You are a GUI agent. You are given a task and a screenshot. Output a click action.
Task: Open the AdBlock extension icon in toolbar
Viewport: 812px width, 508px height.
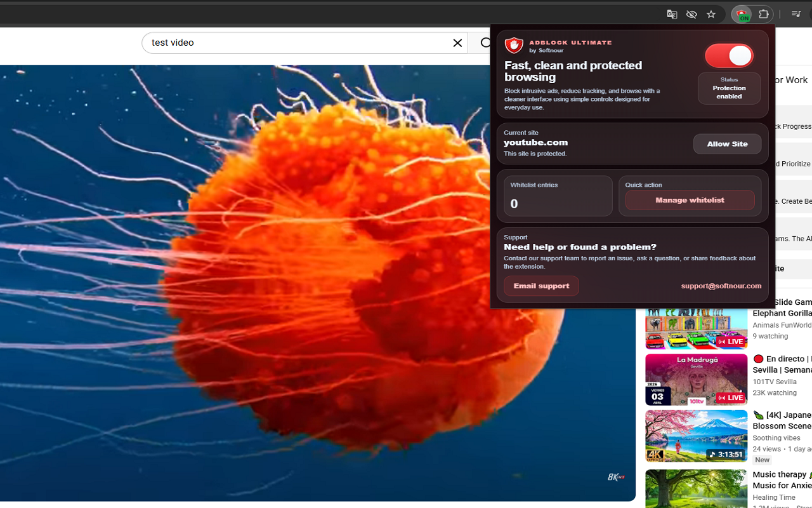(741, 14)
